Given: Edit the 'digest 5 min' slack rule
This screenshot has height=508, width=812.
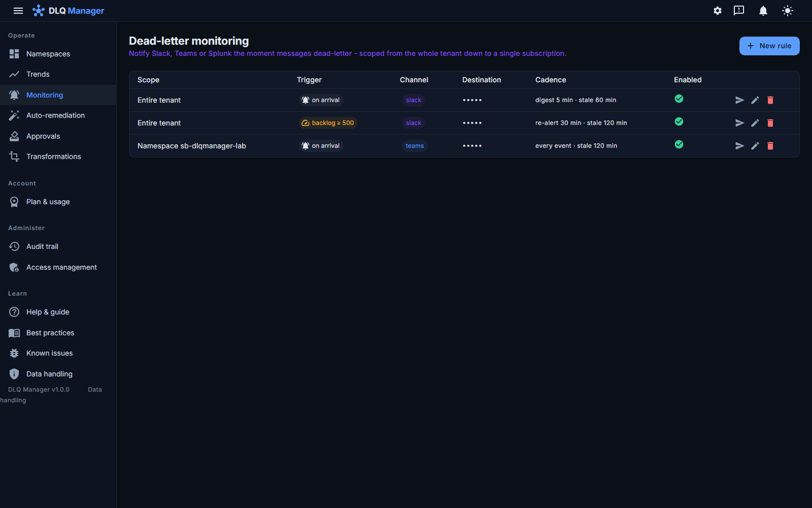Looking at the screenshot, I should click(755, 100).
